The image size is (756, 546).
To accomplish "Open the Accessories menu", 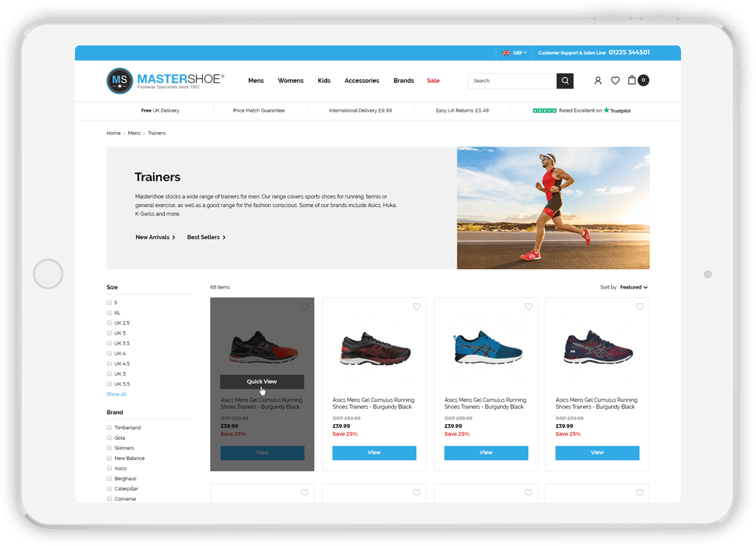I will (361, 81).
